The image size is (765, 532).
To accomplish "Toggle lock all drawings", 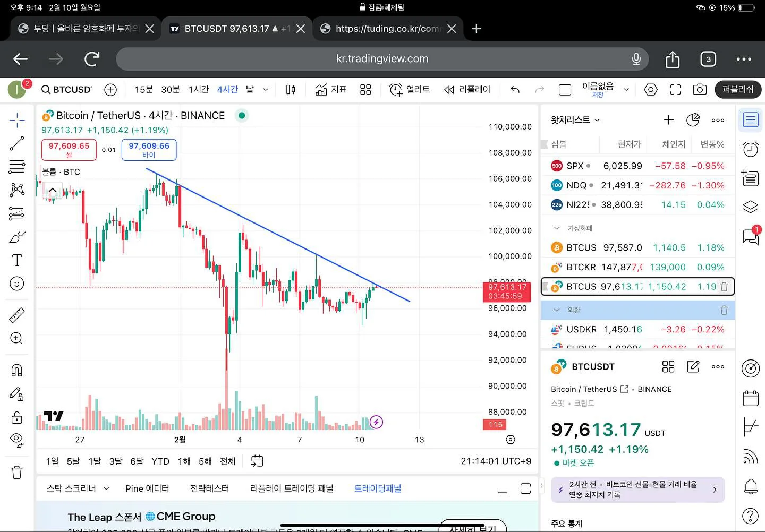I will coord(17,417).
